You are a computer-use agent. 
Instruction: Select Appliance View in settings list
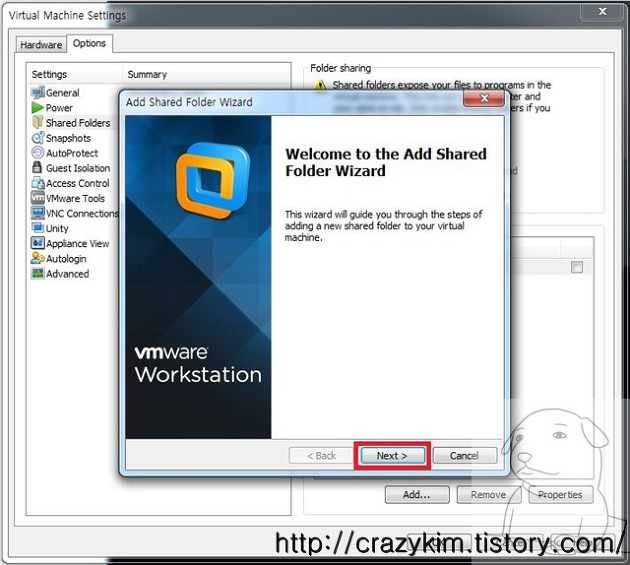78,244
